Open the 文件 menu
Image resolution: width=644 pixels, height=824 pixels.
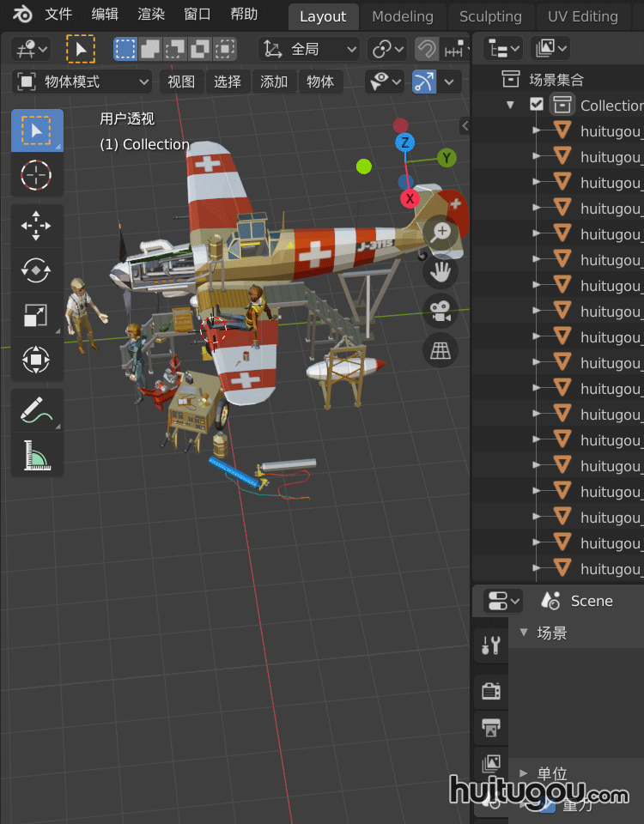coord(58,15)
